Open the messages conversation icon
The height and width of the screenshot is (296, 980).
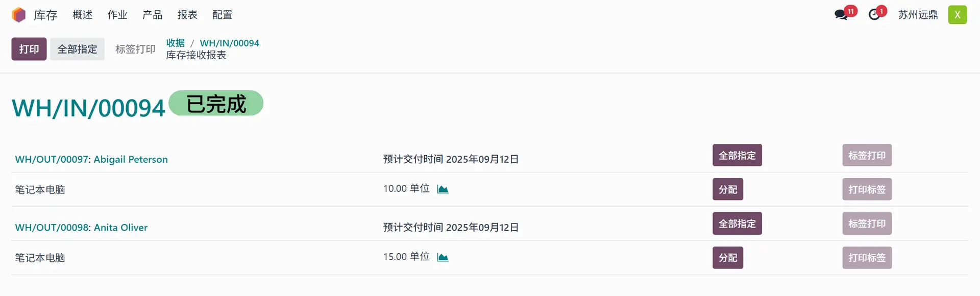pyautogui.click(x=841, y=15)
